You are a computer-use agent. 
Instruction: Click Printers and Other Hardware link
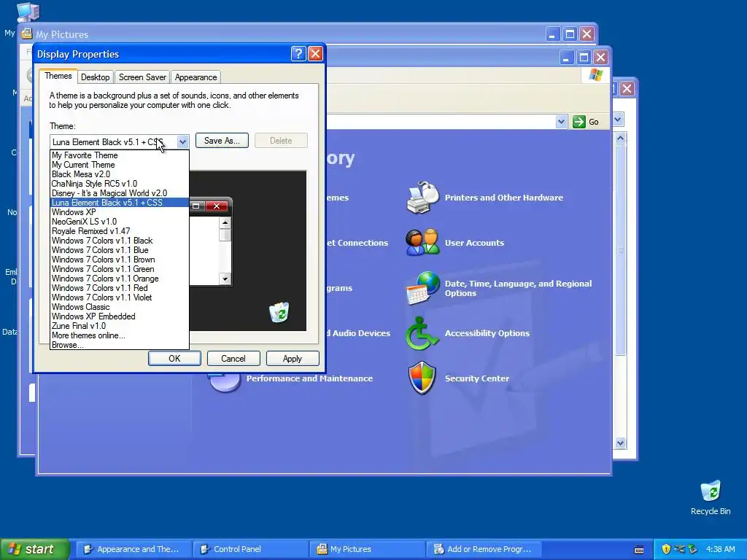pyautogui.click(x=504, y=198)
